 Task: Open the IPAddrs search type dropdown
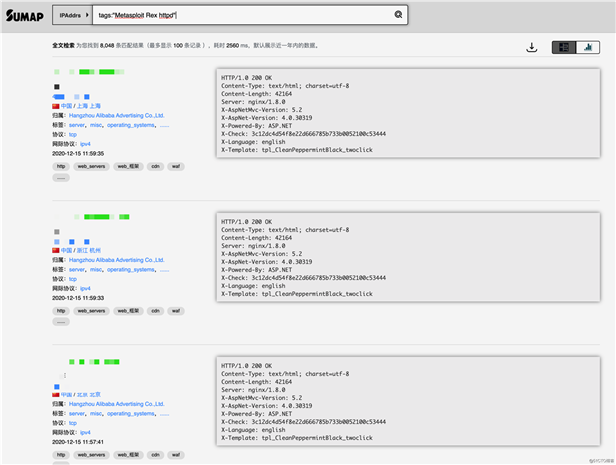pos(73,15)
